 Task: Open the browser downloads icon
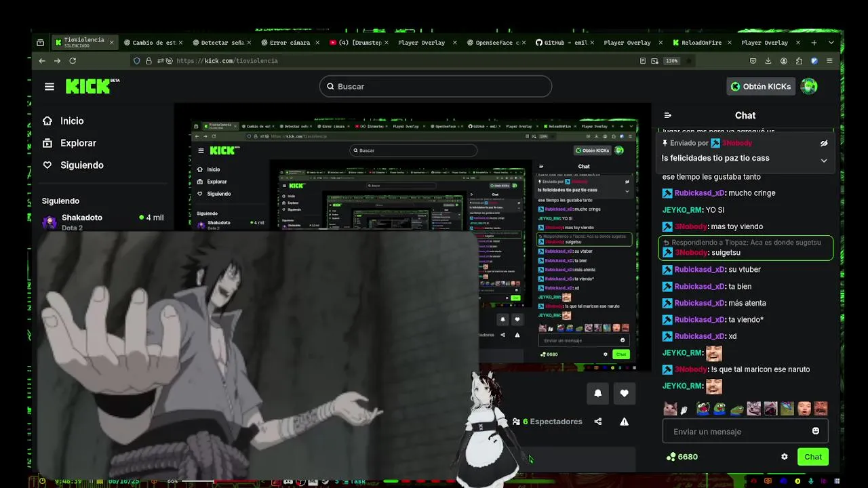pos(768,61)
